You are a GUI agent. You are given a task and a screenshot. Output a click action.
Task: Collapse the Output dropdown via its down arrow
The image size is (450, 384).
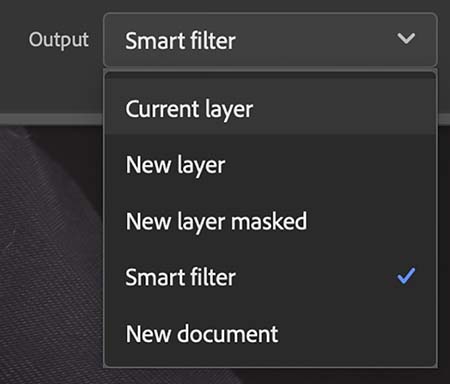406,39
